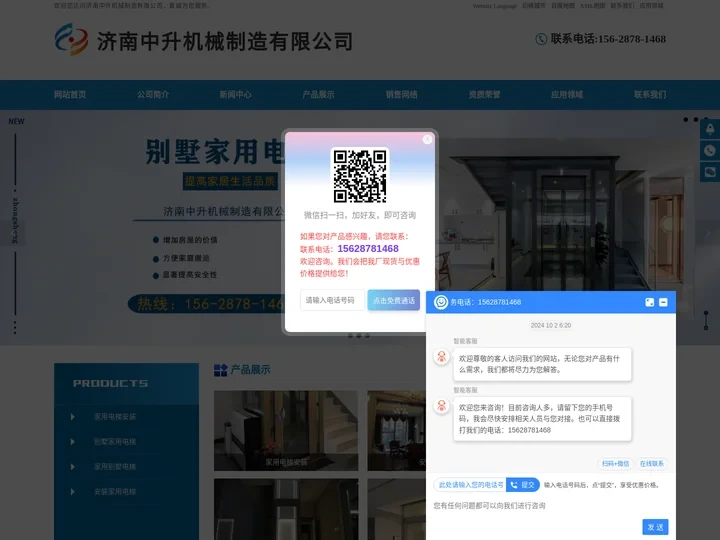Click the 扫码+微信 quick button in the chat
Viewport: 720px width, 540px height.
click(x=615, y=464)
